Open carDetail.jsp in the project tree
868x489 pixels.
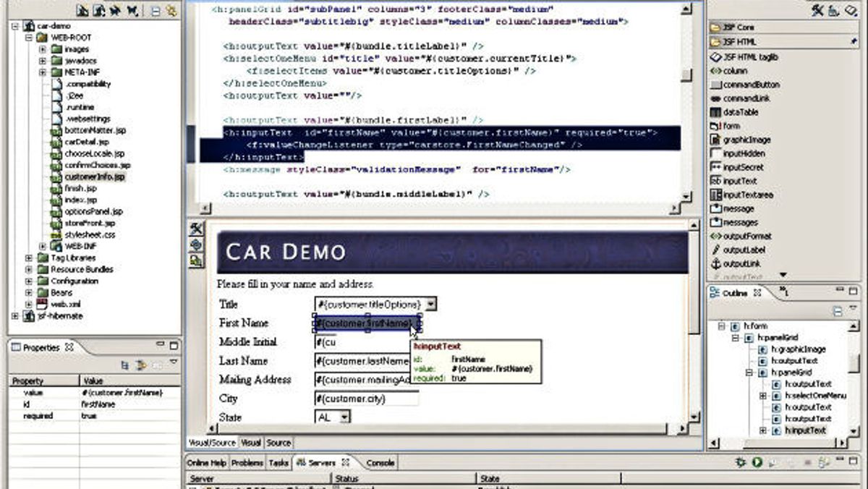coord(85,142)
